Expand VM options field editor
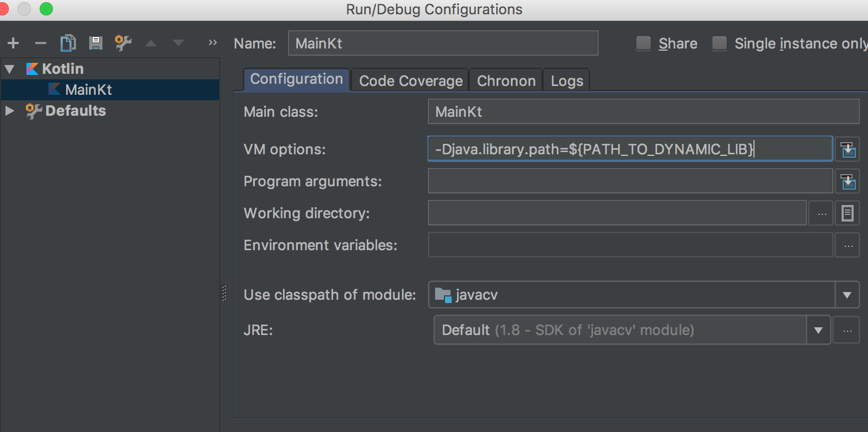This screenshot has width=868, height=432. 848,149
